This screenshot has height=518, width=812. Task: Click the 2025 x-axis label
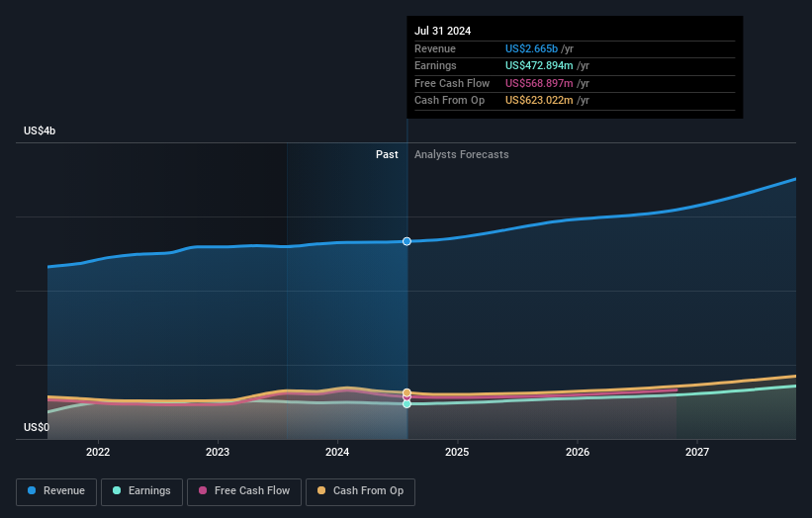tap(457, 452)
